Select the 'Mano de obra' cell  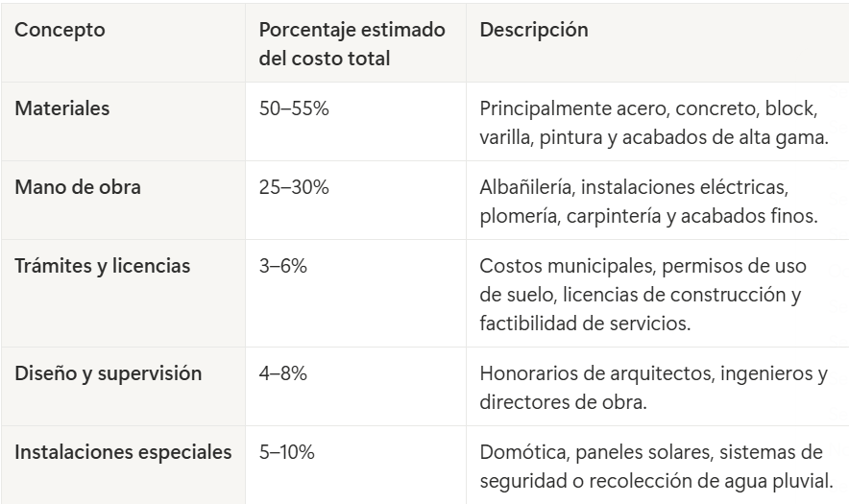click(78, 187)
